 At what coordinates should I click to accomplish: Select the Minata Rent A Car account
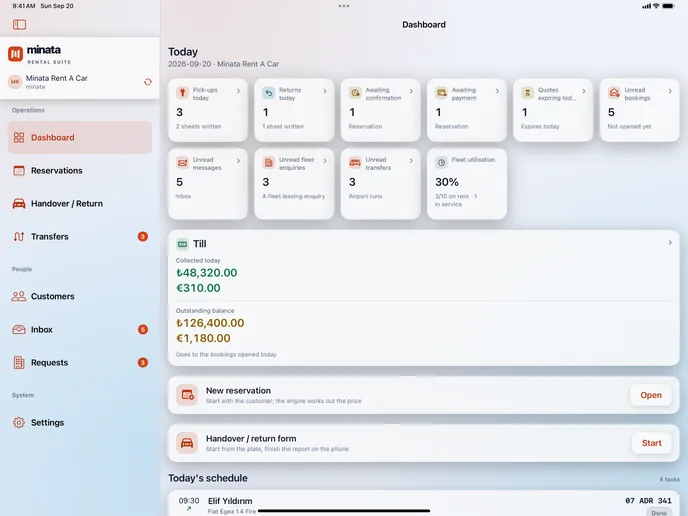click(80, 82)
